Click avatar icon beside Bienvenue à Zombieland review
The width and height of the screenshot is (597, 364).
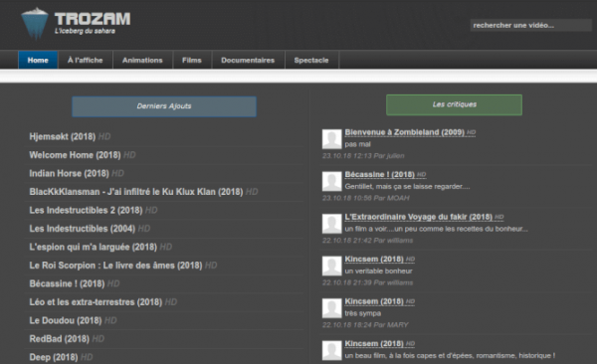click(331, 139)
